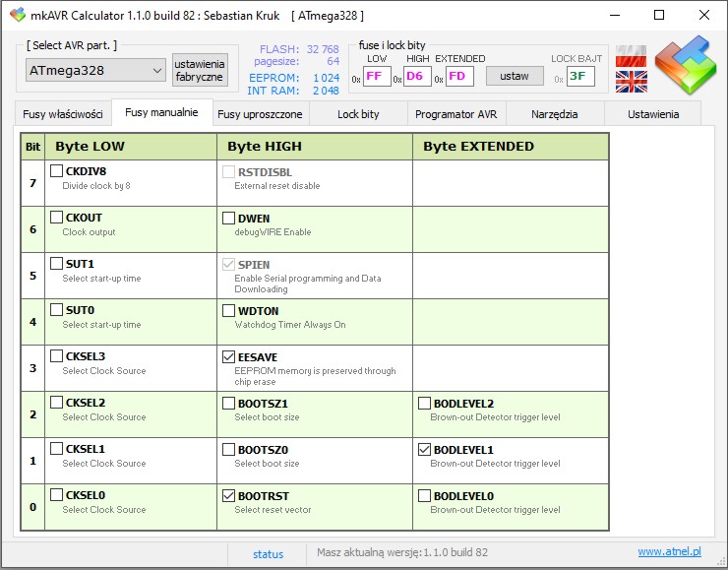The height and width of the screenshot is (570, 728).
Task: Open the Lock bity tab
Action: click(x=357, y=114)
